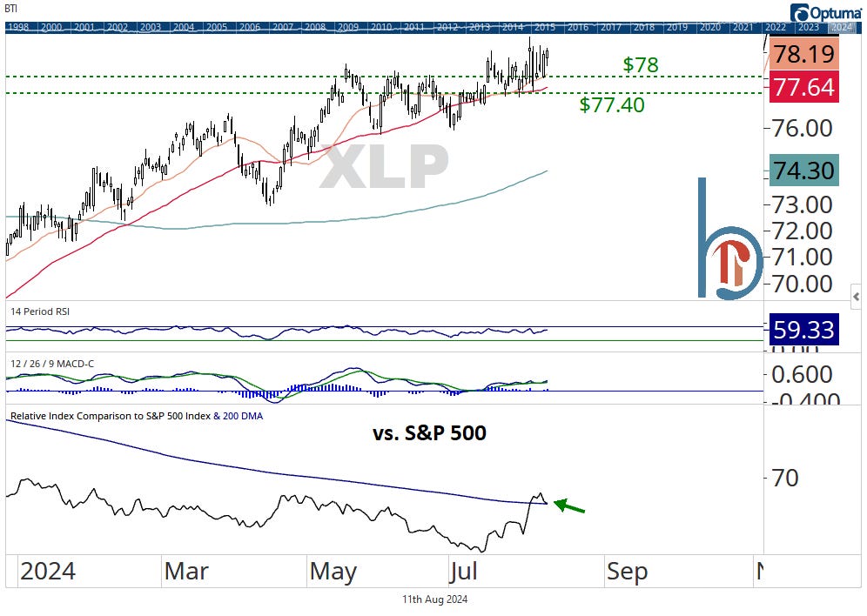Viewport: 867px width, 616px height.
Task: Click the 0.600 MACD axis value
Action: tap(802, 375)
